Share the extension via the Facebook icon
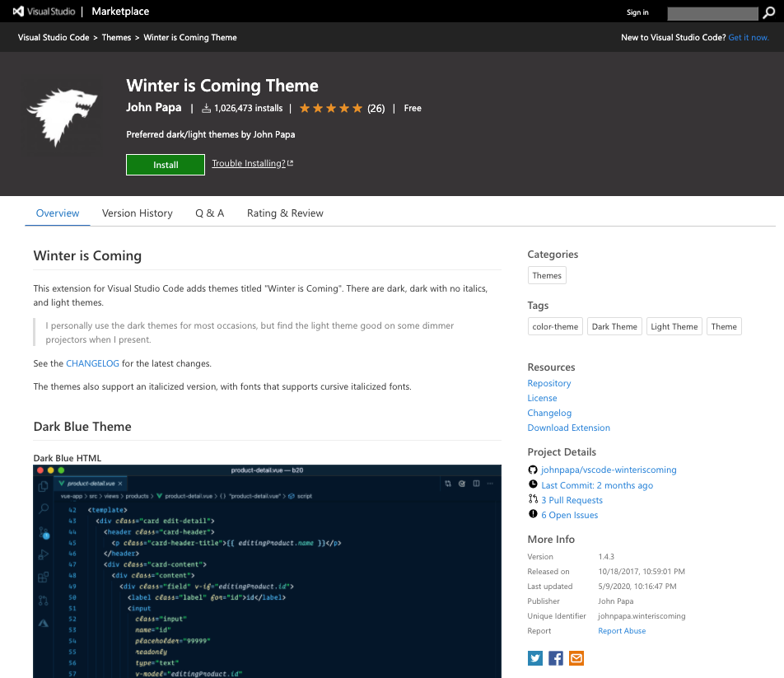 (555, 657)
